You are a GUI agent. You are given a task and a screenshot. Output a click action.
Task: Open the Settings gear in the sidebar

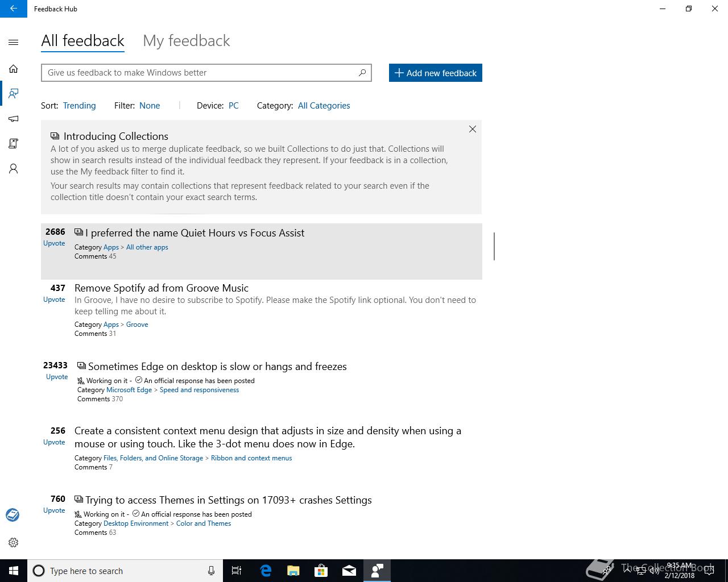(x=14, y=542)
